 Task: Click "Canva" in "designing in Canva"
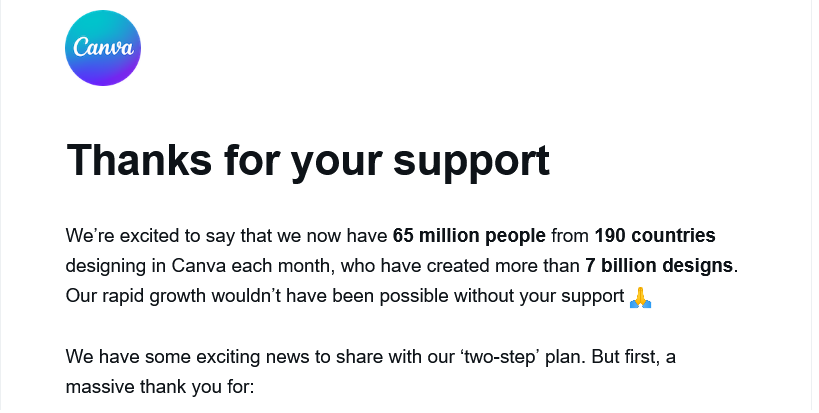pyautogui.click(x=199, y=266)
